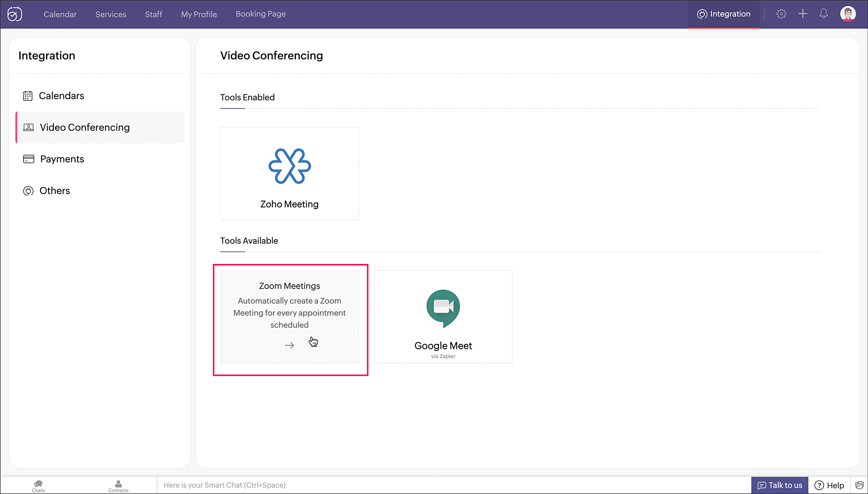Image resolution: width=868 pixels, height=494 pixels.
Task: Open the Calendar menu
Action: 60,14
